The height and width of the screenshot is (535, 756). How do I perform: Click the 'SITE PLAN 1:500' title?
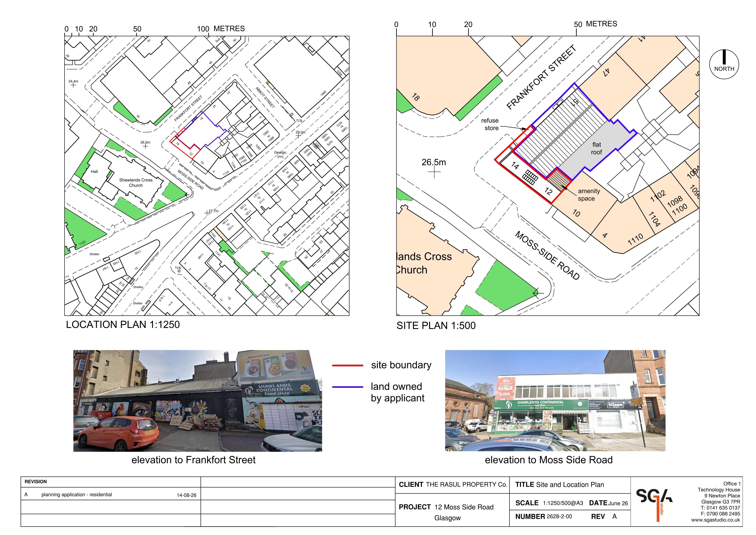pos(436,326)
